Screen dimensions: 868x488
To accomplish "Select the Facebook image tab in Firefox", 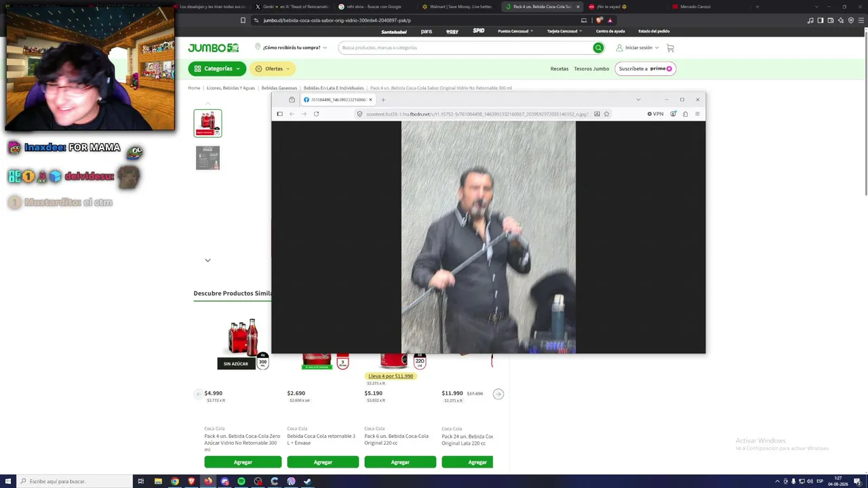I will [338, 100].
